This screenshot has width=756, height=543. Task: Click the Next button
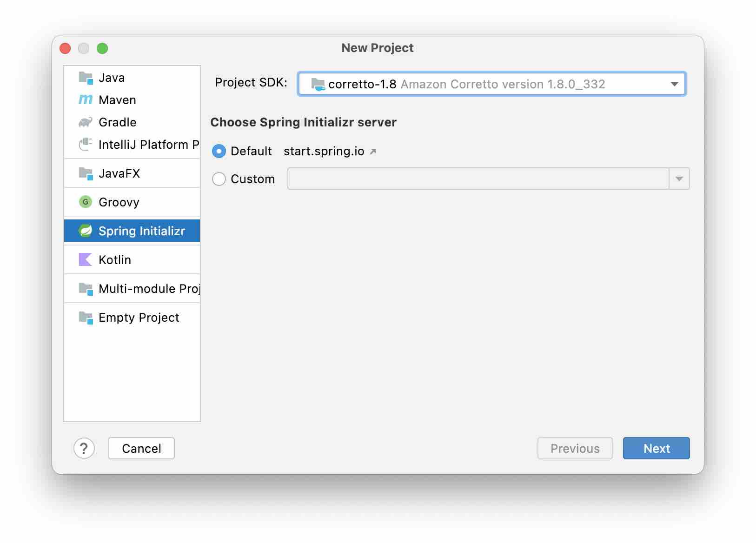pyautogui.click(x=656, y=448)
